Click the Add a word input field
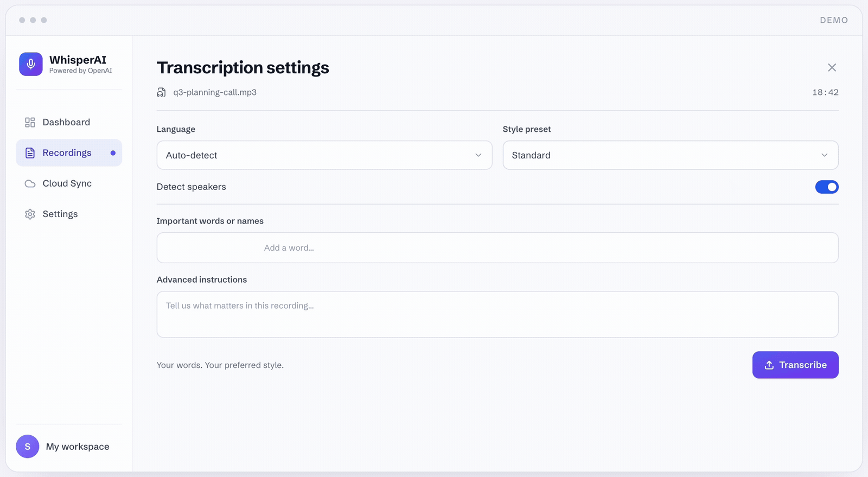The image size is (868, 477). pos(497,248)
